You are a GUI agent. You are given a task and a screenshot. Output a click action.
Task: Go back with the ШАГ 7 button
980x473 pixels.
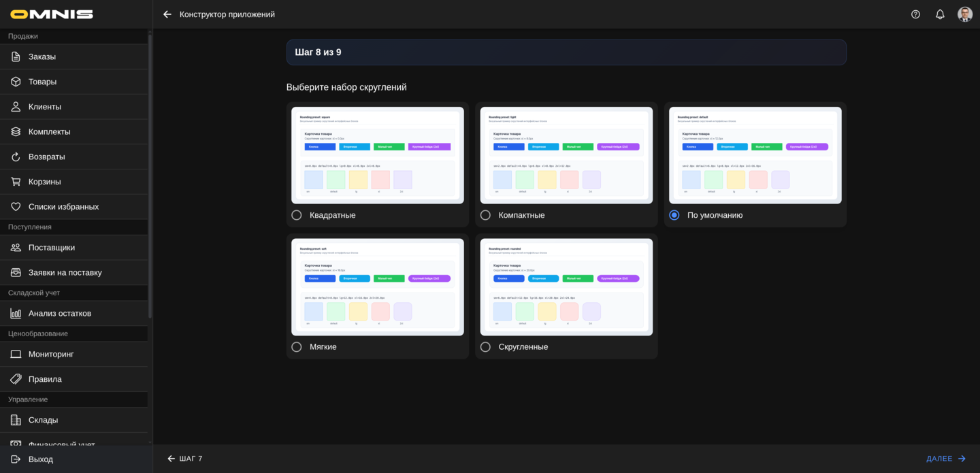pos(185,459)
